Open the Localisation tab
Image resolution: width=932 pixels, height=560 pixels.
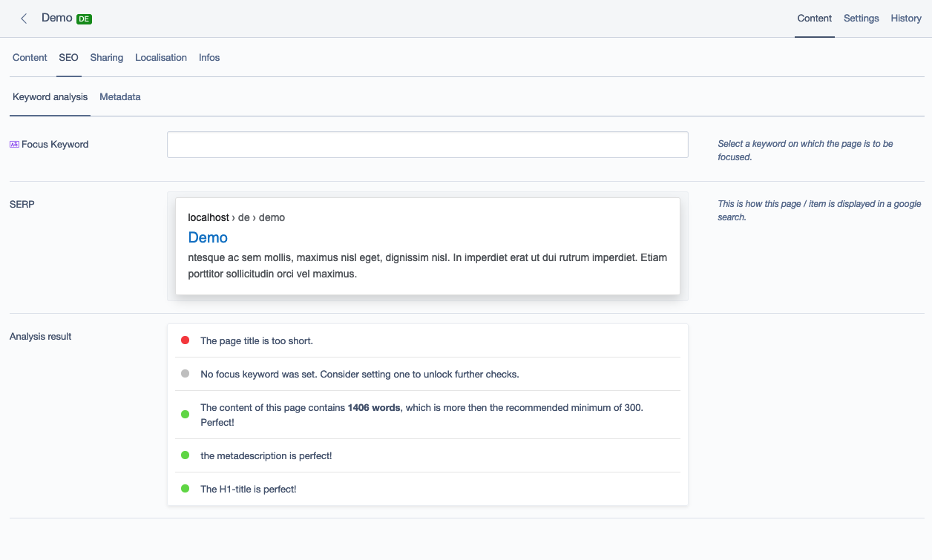click(161, 57)
